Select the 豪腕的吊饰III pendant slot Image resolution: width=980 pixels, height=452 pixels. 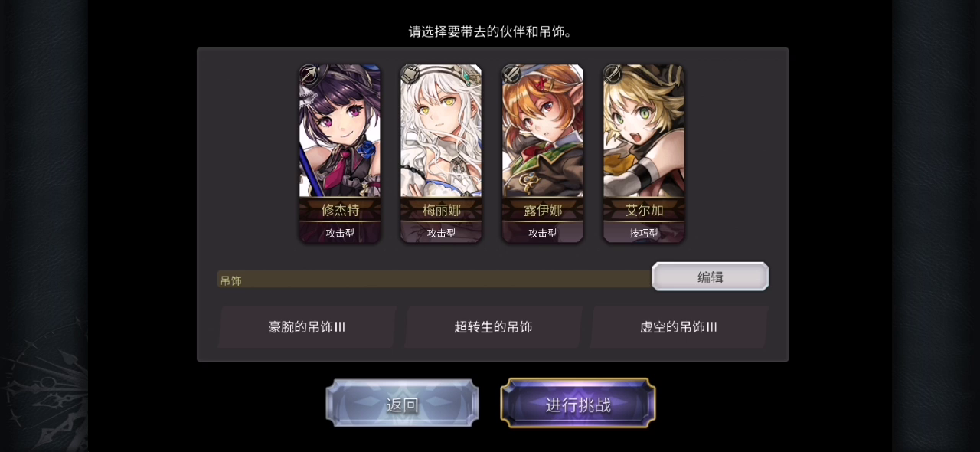[x=307, y=327]
